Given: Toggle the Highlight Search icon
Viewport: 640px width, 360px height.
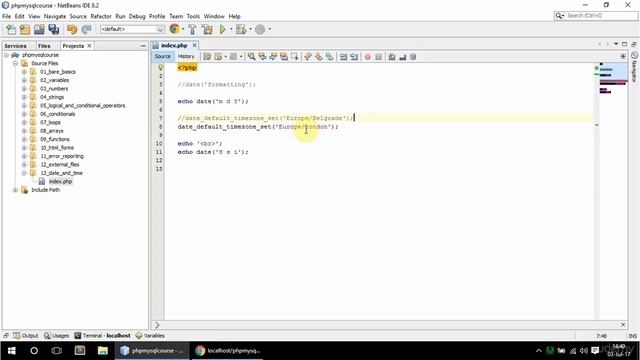Looking at the screenshot, I should click(284, 57).
